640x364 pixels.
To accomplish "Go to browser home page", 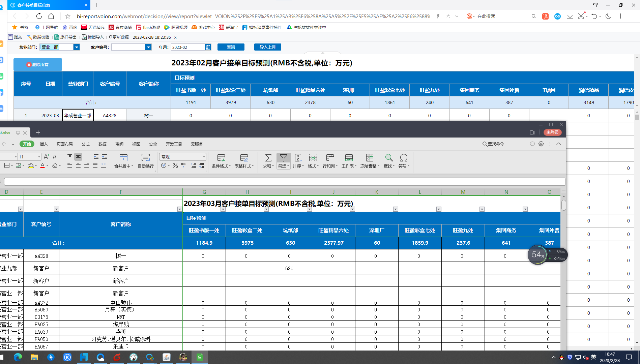I will pyautogui.click(x=51, y=16).
